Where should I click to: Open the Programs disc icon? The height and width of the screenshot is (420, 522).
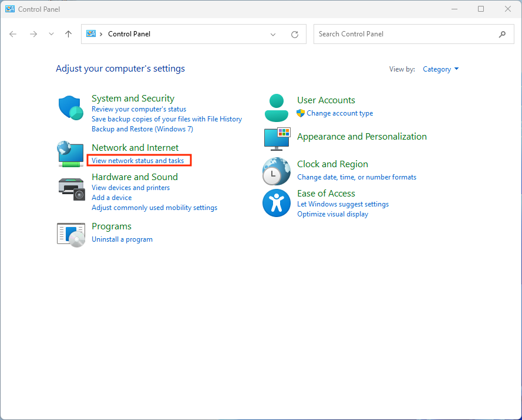pyautogui.click(x=71, y=235)
